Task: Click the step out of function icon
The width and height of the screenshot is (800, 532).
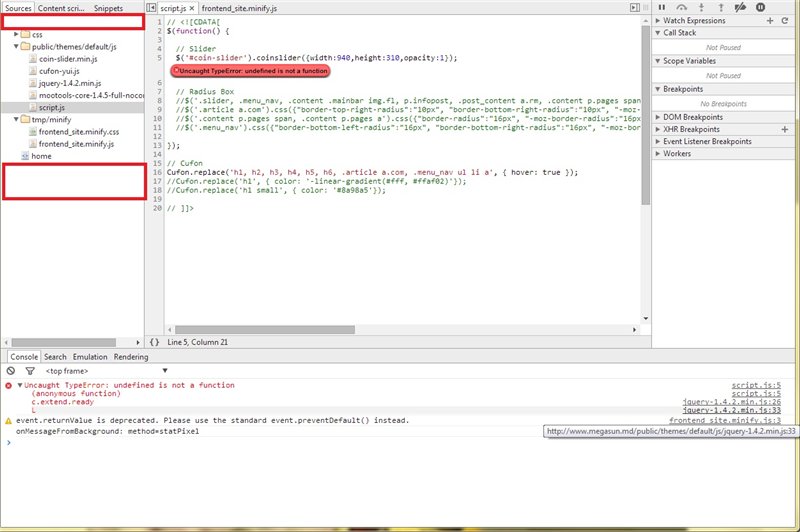Action: [x=721, y=7]
